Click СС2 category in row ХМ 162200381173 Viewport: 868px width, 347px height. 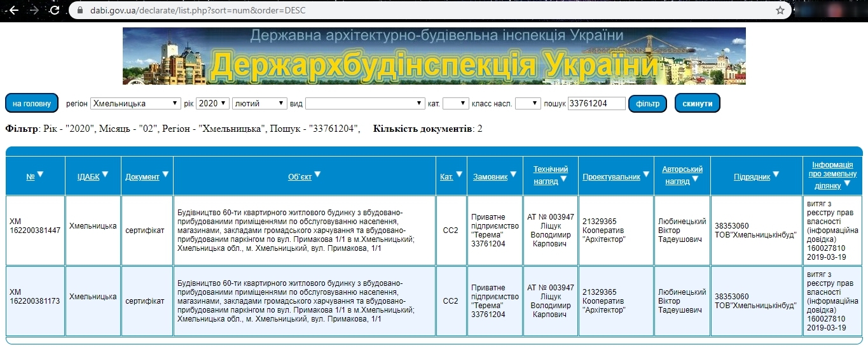point(451,301)
